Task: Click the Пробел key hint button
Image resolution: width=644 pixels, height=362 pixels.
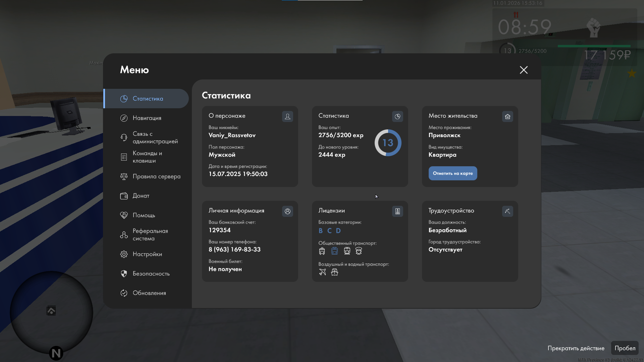Action: [625, 348]
